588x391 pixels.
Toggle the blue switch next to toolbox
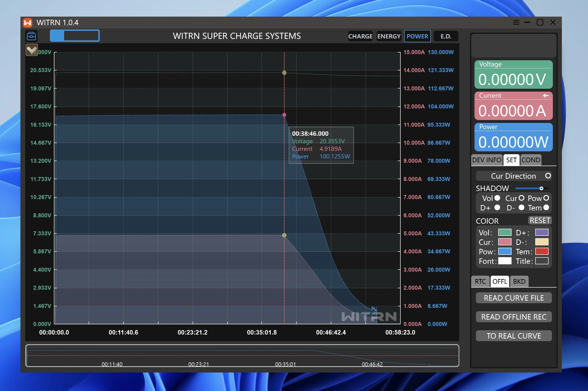(x=75, y=36)
